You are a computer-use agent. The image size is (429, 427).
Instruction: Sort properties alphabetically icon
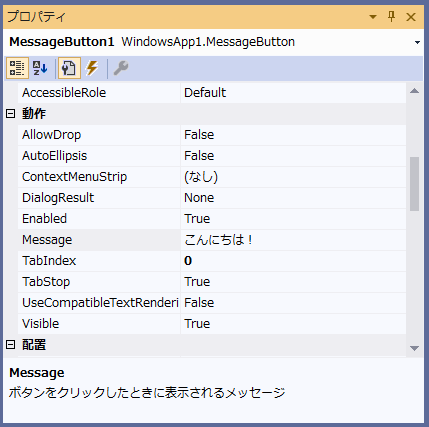pyautogui.click(x=40, y=68)
